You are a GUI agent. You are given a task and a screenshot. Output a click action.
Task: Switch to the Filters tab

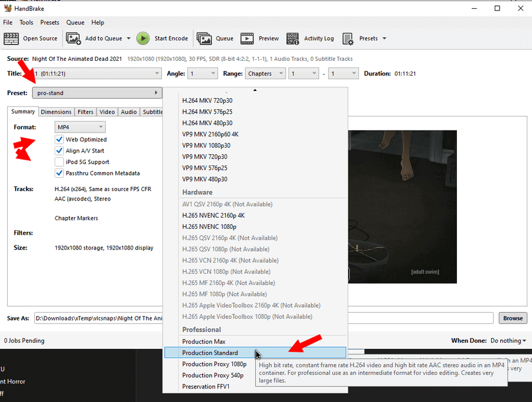pyautogui.click(x=85, y=112)
